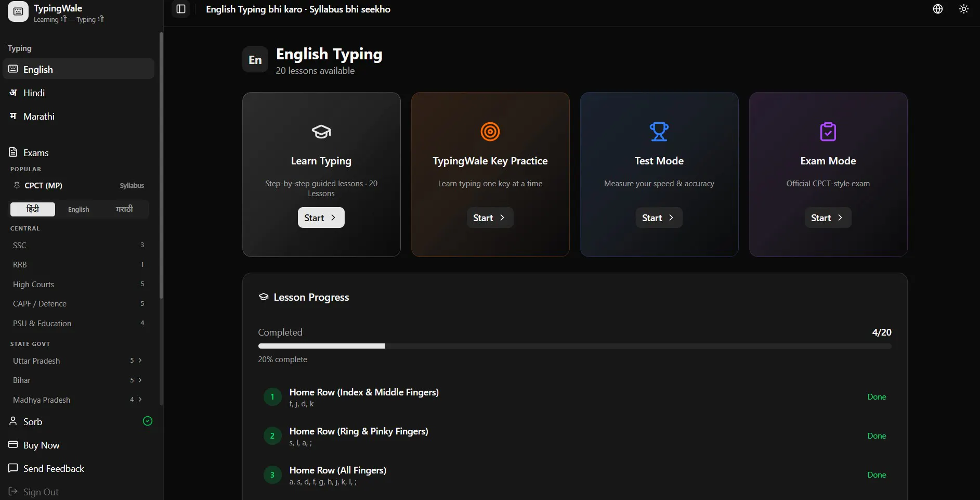Open the High Courts exams category
Viewport: 980px width, 500px height.
pyautogui.click(x=79, y=284)
